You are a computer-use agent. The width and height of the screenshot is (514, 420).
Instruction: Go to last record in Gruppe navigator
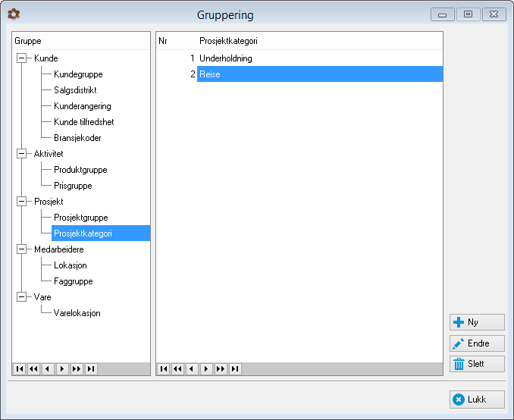point(91,369)
